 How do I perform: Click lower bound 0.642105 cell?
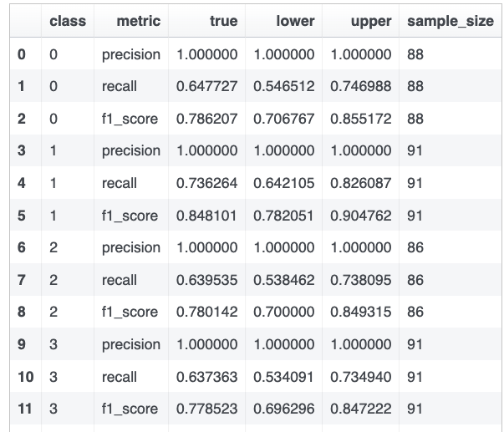click(284, 183)
